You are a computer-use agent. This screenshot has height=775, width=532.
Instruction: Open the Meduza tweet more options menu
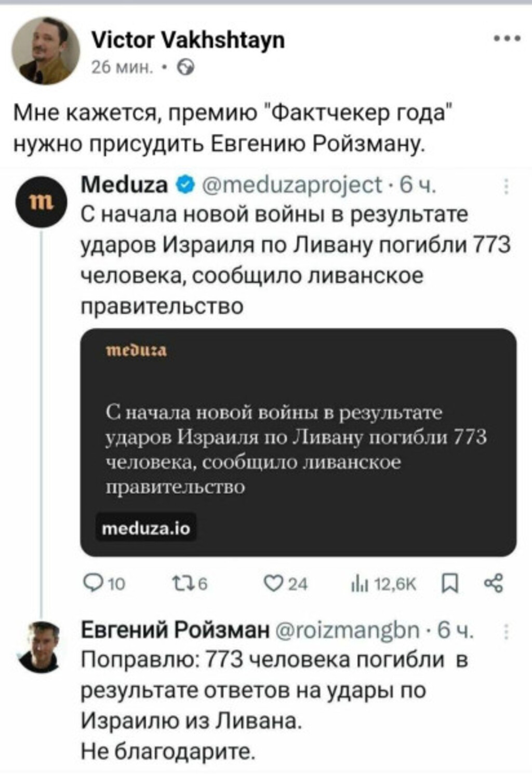click(x=506, y=186)
